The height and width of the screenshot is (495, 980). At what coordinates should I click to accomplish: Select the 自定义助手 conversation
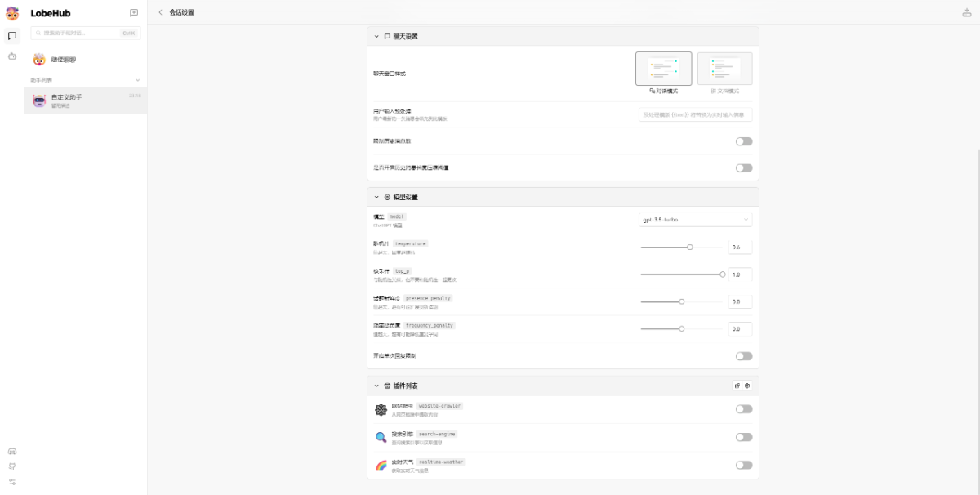[x=86, y=100]
